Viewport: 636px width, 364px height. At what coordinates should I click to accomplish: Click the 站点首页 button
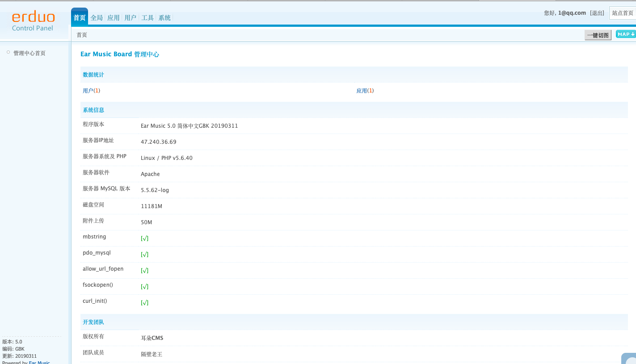[x=622, y=13]
